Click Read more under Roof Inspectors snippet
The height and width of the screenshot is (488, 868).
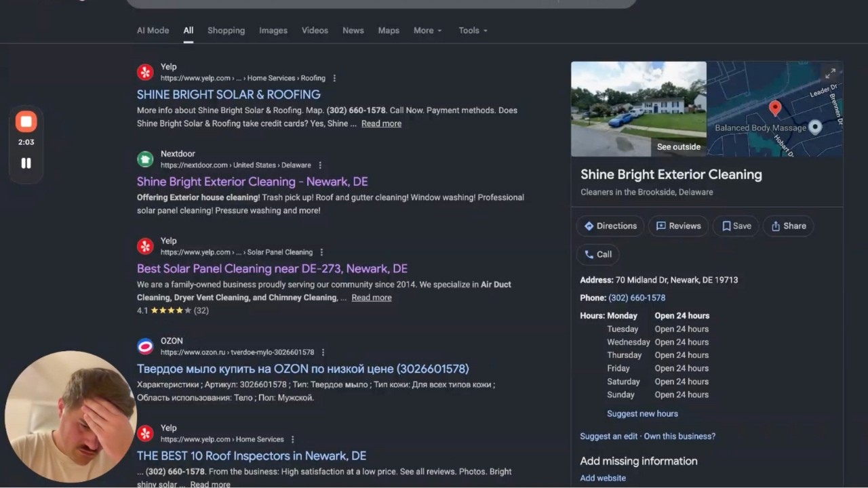tap(210, 484)
